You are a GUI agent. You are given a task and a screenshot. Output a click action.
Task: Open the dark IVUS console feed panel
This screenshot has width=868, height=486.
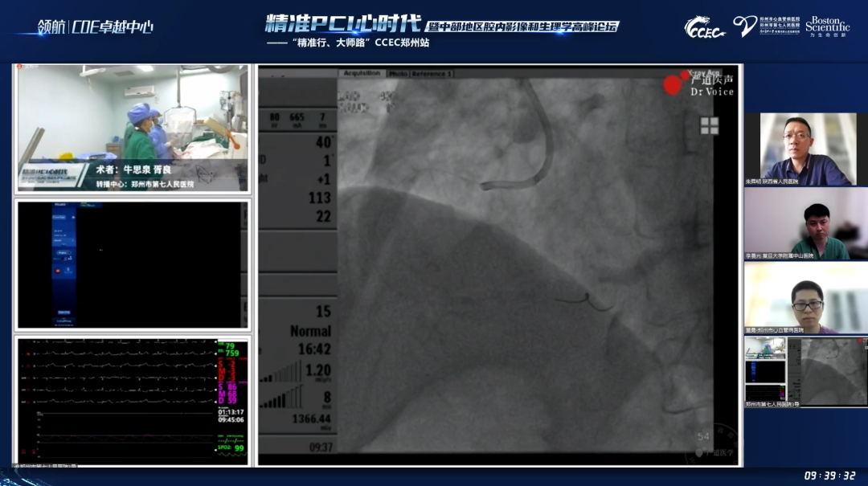pos(133,264)
